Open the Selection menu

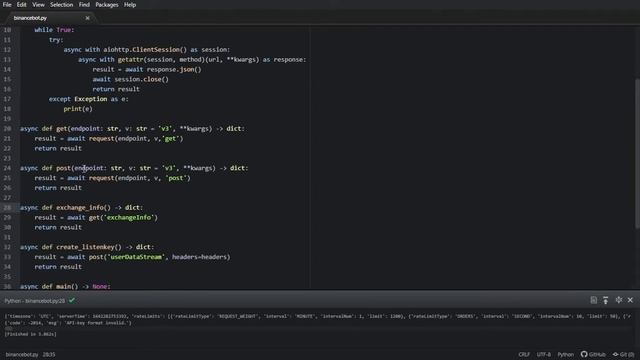point(62,5)
